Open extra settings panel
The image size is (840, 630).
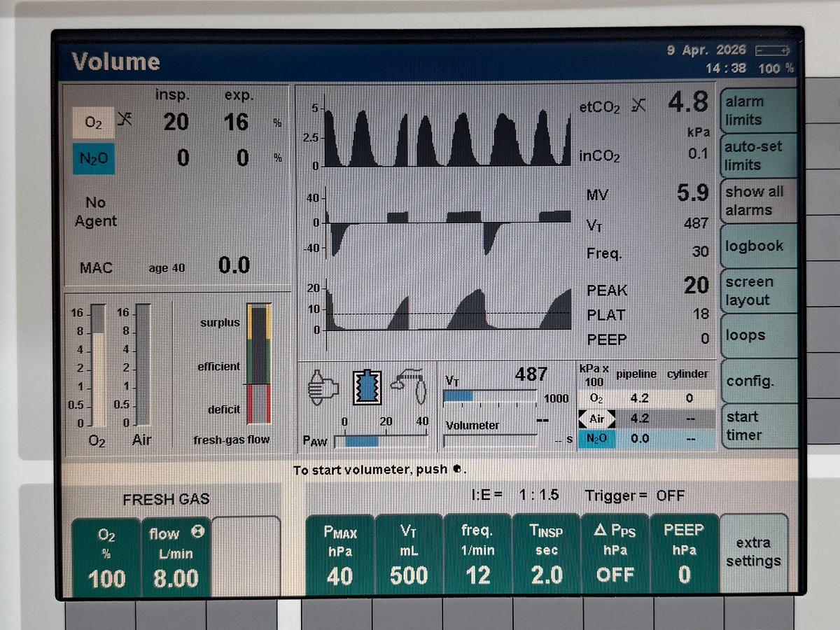[752, 553]
